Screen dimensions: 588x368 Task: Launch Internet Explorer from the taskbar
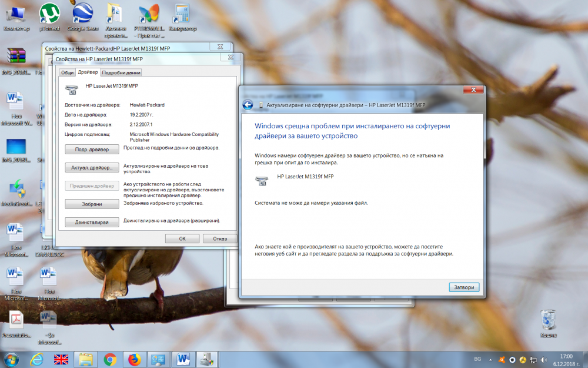coord(36,360)
